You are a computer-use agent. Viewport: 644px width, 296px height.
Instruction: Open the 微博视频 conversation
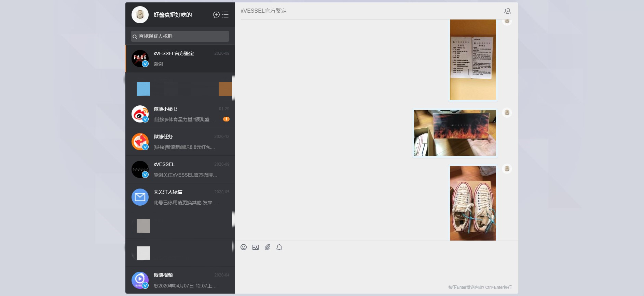(x=180, y=280)
